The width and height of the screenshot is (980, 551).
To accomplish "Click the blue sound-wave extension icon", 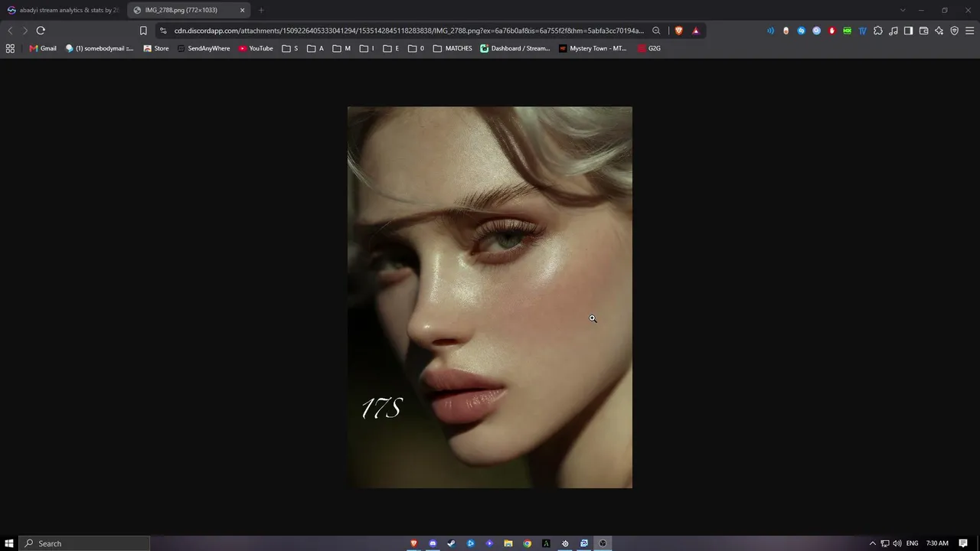I will [770, 31].
